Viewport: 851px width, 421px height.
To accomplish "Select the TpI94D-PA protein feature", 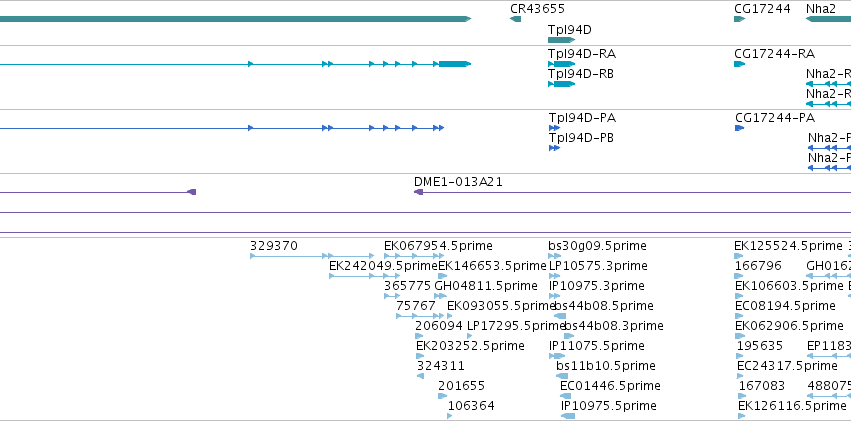I will 554,128.
